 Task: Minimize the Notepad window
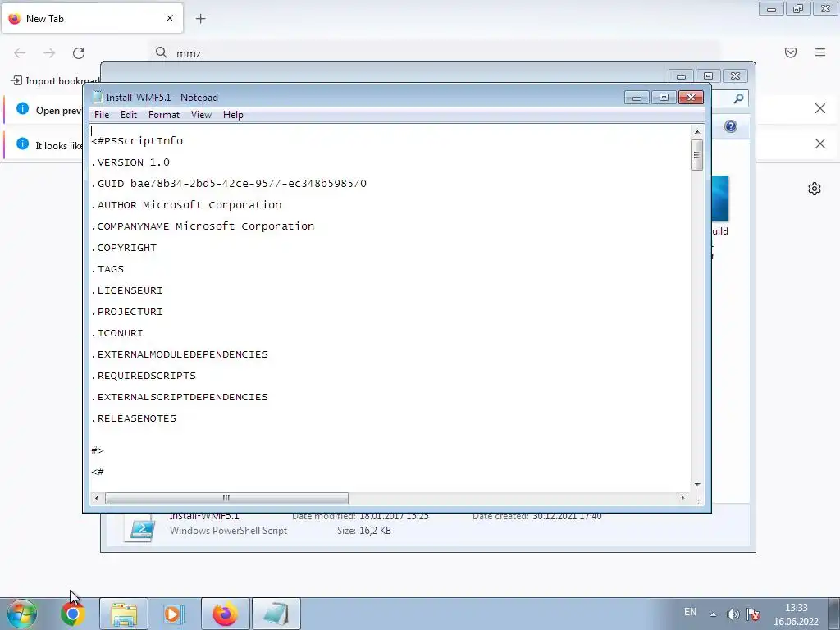[x=637, y=98]
